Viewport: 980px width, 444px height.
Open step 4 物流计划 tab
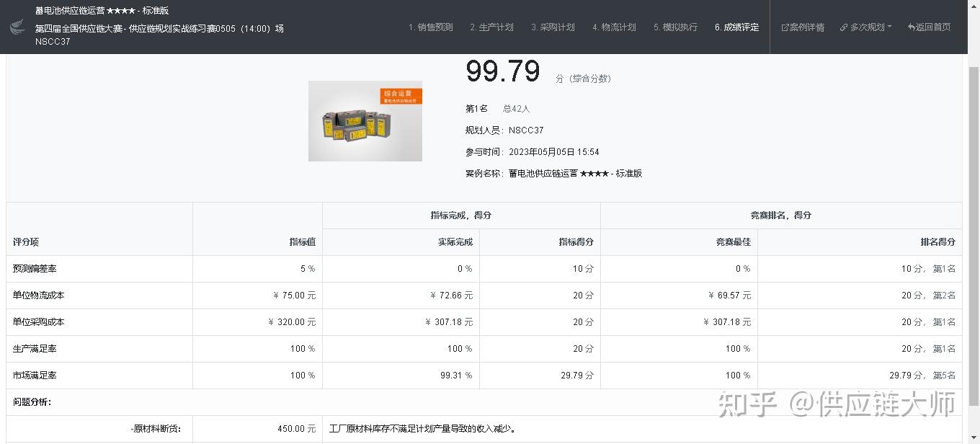click(614, 27)
